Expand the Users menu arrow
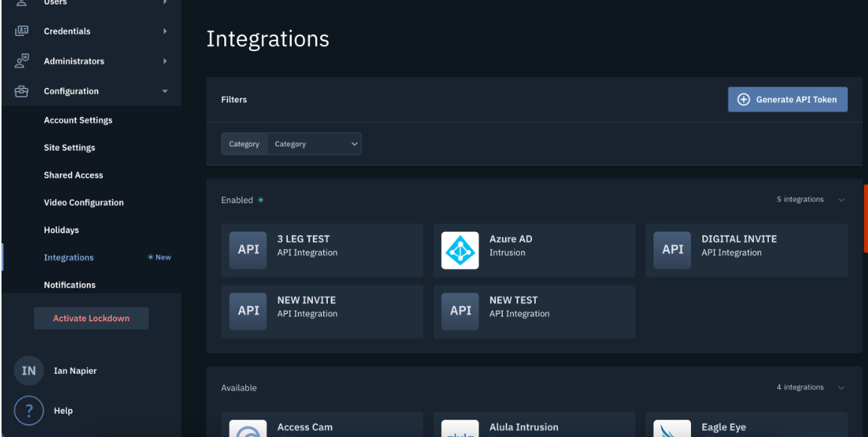This screenshot has width=868, height=437. coord(165,3)
